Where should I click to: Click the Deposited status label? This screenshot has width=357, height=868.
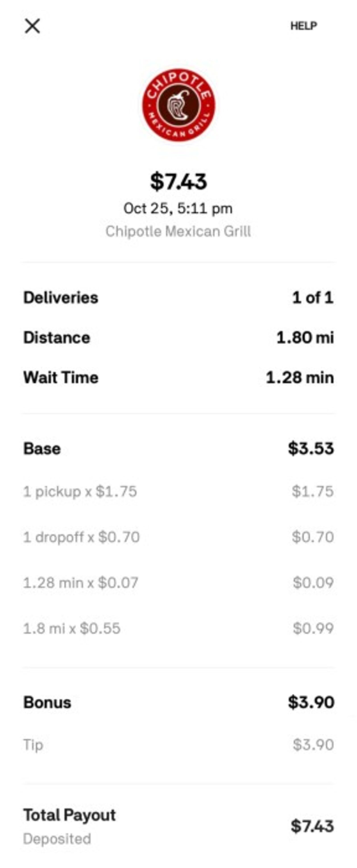tap(57, 839)
